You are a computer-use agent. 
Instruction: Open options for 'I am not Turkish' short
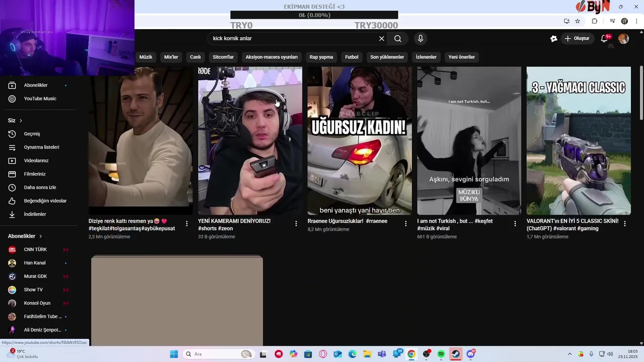[x=515, y=224]
